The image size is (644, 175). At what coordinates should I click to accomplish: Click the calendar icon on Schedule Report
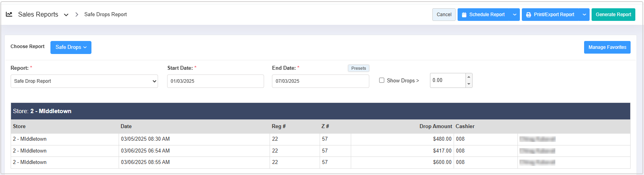[x=464, y=15]
